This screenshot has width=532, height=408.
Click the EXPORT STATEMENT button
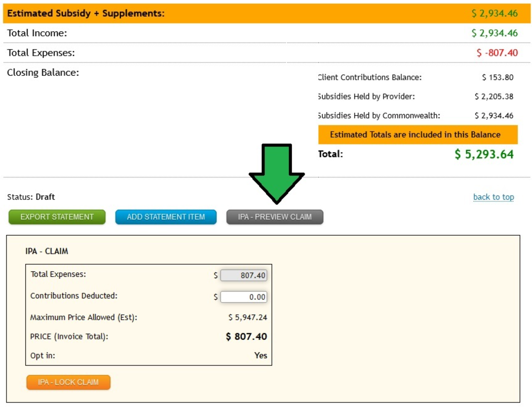(57, 217)
